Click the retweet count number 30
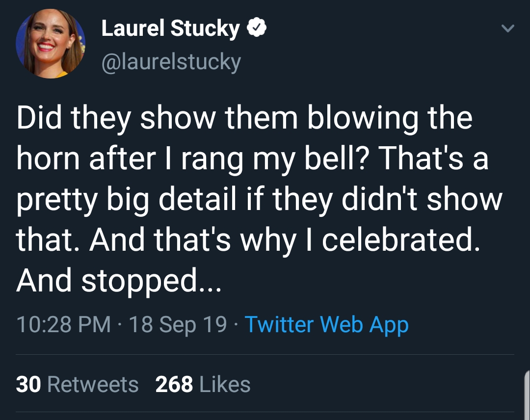Image resolution: width=530 pixels, height=420 pixels. click(x=28, y=385)
